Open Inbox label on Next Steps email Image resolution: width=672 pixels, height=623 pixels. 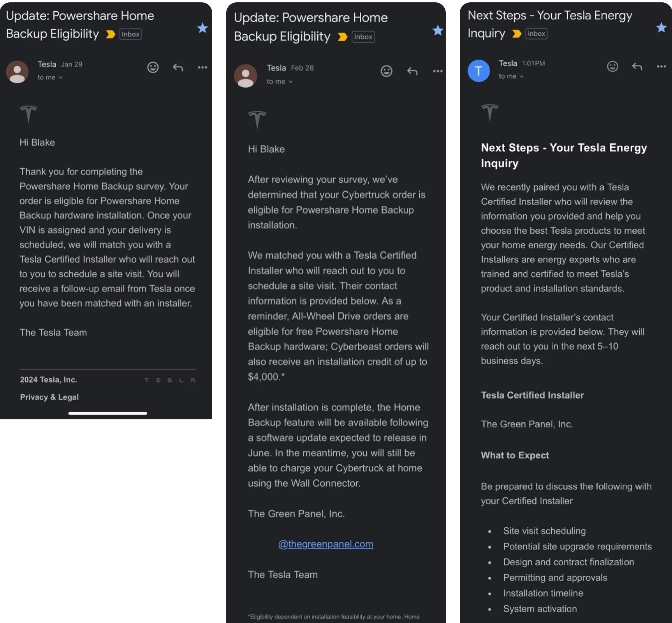536,34
